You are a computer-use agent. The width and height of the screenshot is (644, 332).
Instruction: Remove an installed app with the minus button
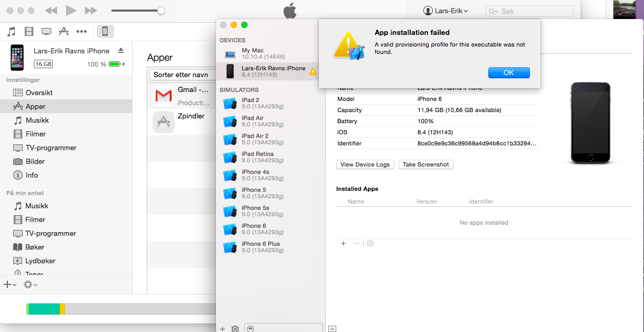356,243
